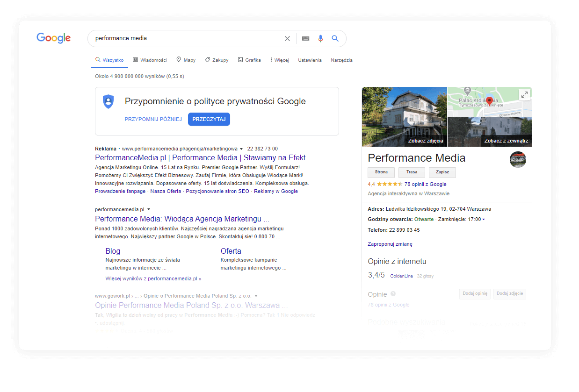Click the help icon beside Opinie
Screen dimensions: 579x392
pos(393,294)
